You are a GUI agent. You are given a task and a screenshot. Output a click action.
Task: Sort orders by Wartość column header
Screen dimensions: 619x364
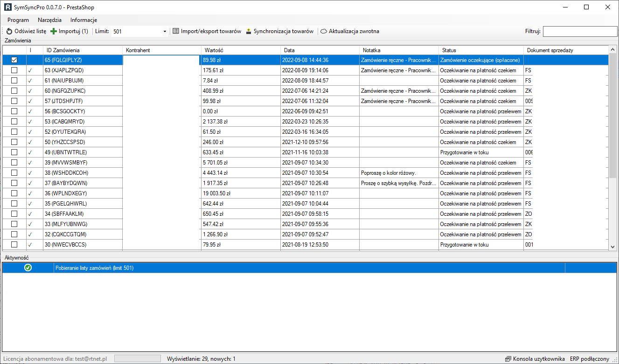click(x=241, y=50)
